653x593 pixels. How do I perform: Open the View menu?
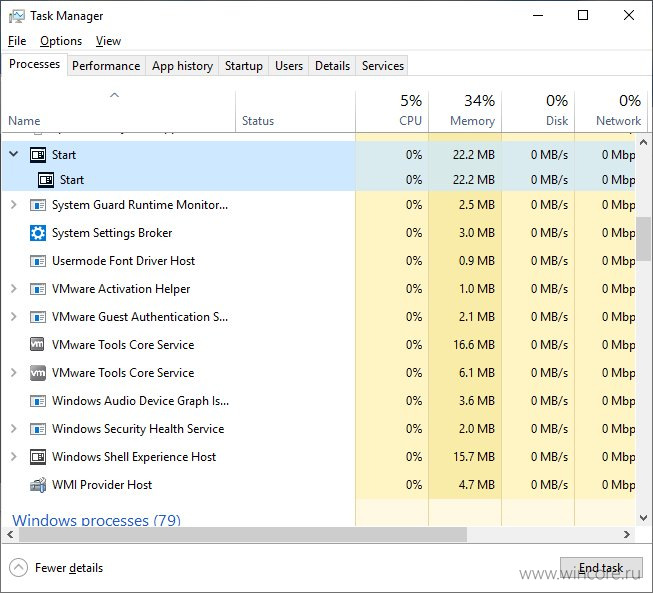[108, 41]
